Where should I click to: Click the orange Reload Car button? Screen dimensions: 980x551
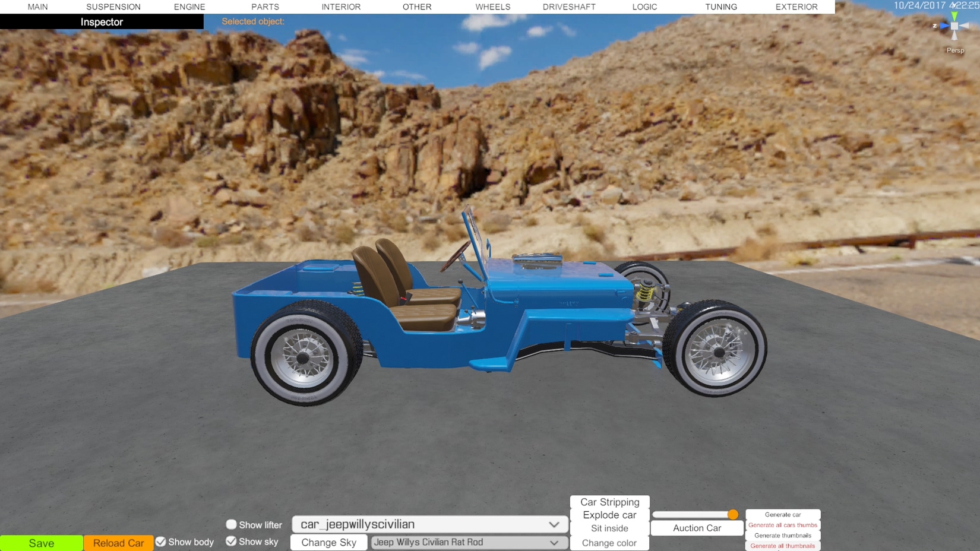click(x=118, y=543)
